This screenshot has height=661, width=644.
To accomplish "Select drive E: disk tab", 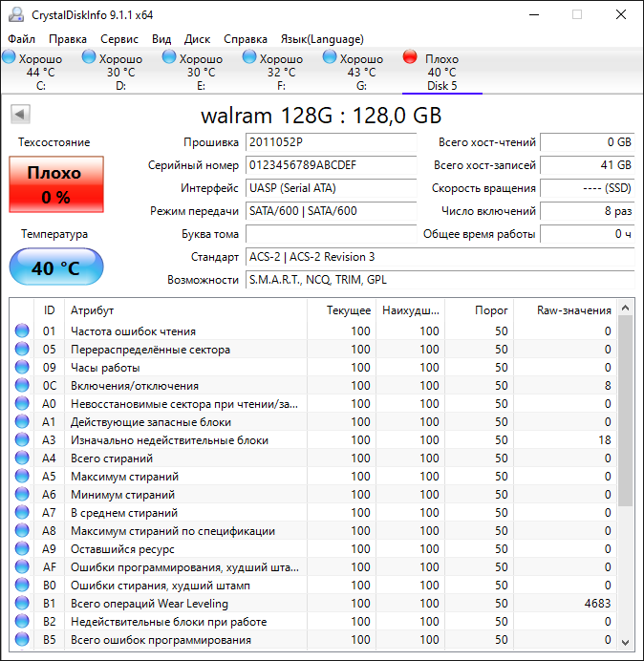I will click(x=202, y=72).
